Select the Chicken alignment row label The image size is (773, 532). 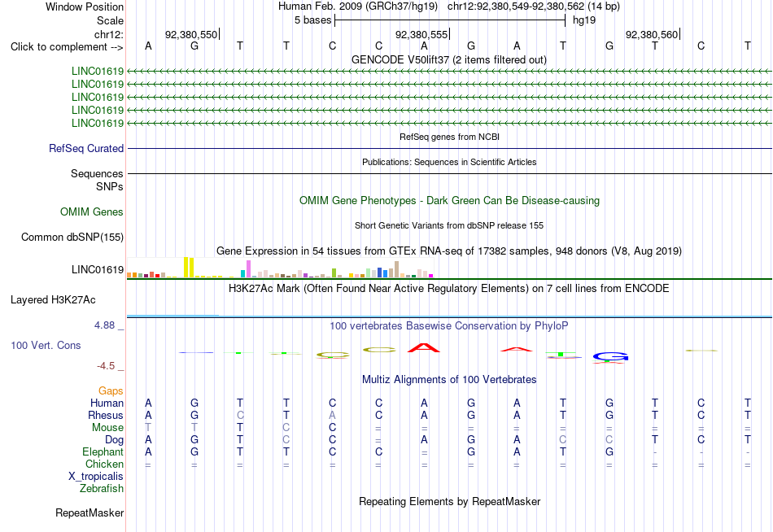104,464
